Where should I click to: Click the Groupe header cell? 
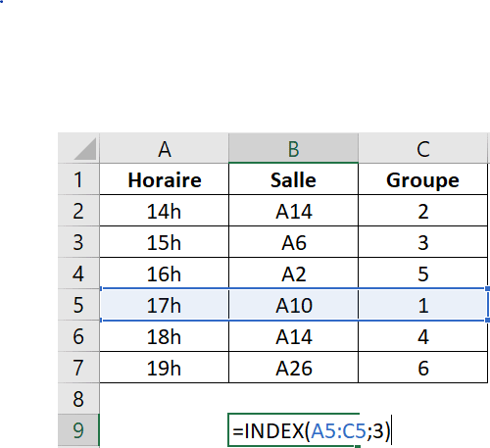point(423,179)
